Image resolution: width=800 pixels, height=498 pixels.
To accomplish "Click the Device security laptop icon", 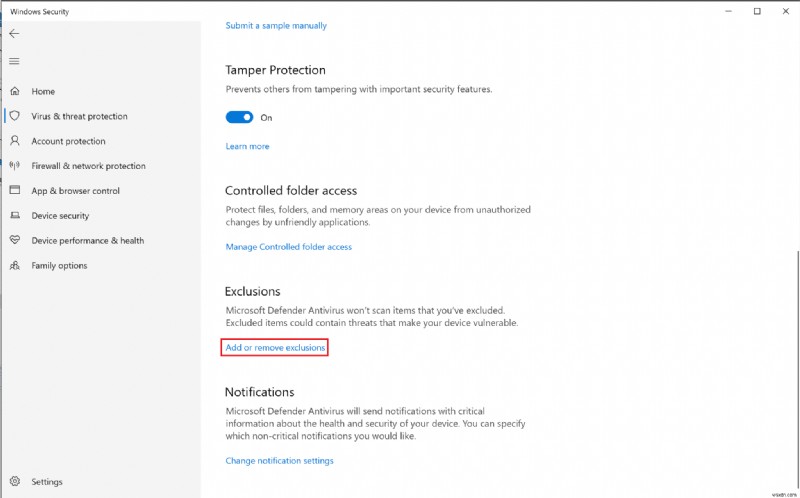I will click(14, 216).
